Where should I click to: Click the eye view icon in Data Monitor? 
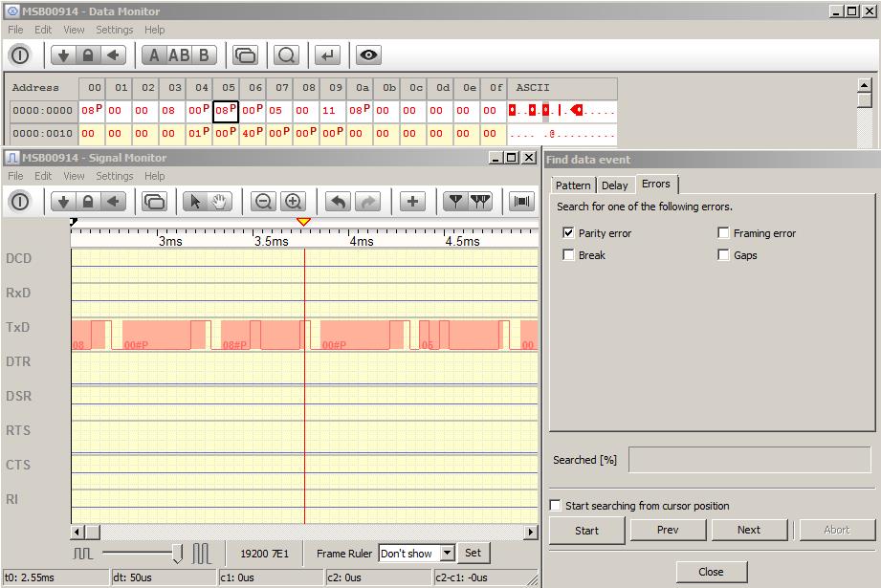[x=368, y=55]
